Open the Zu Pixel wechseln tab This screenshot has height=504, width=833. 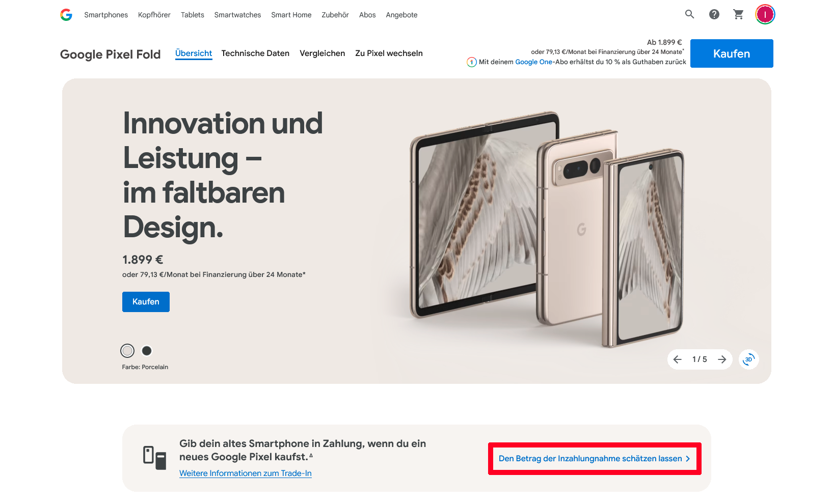389,53
